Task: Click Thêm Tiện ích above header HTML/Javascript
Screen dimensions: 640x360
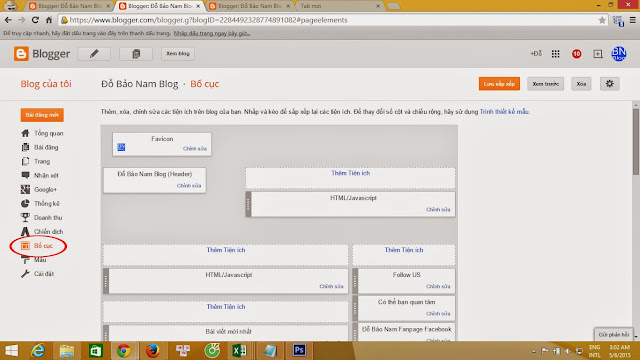Action: (x=351, y=173)
